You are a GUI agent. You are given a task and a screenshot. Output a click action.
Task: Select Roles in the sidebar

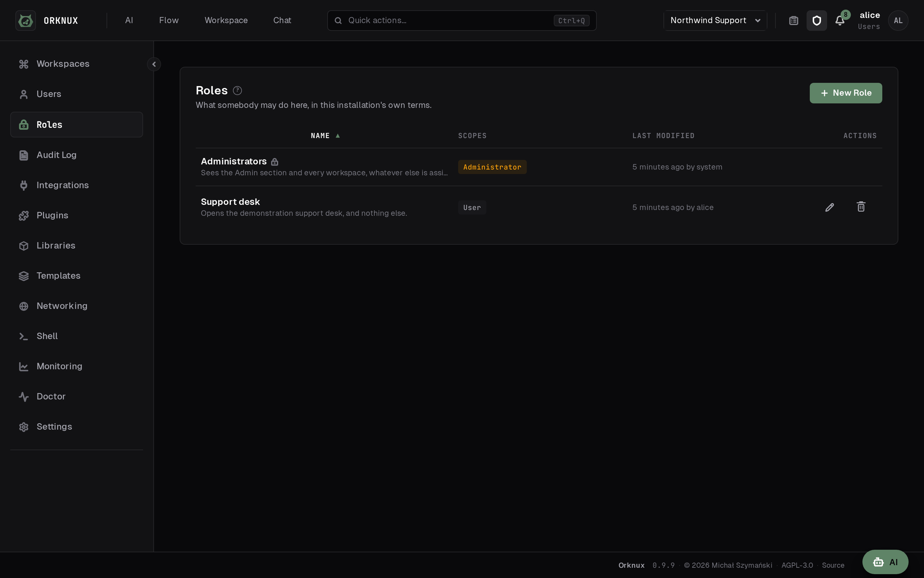click(x=76, y=125)
